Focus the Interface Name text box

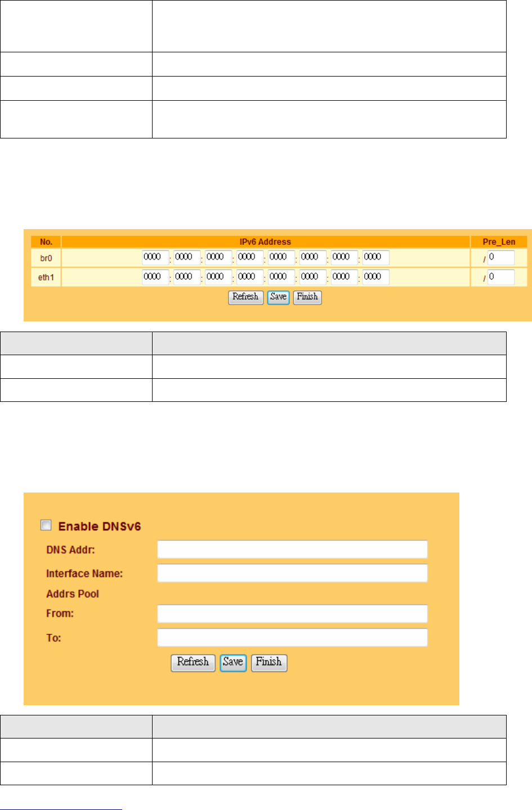pyautogui.click(x=292, y=573)
